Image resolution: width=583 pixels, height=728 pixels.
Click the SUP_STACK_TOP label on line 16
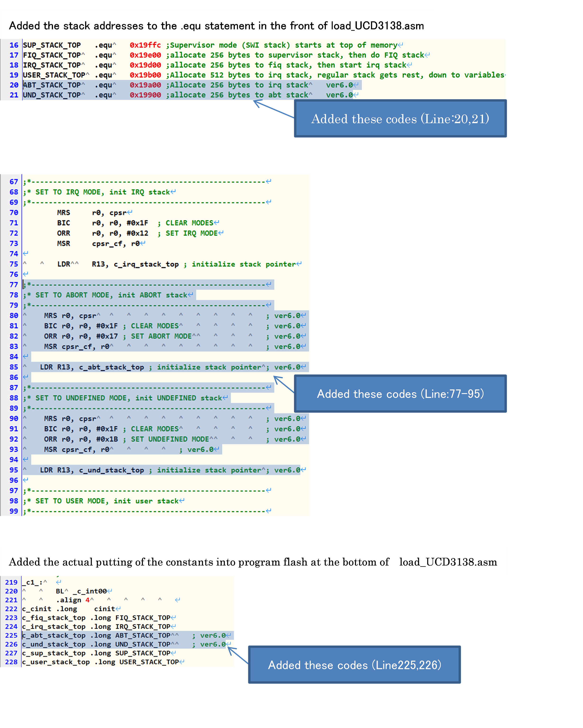click(x=52, y=45)
